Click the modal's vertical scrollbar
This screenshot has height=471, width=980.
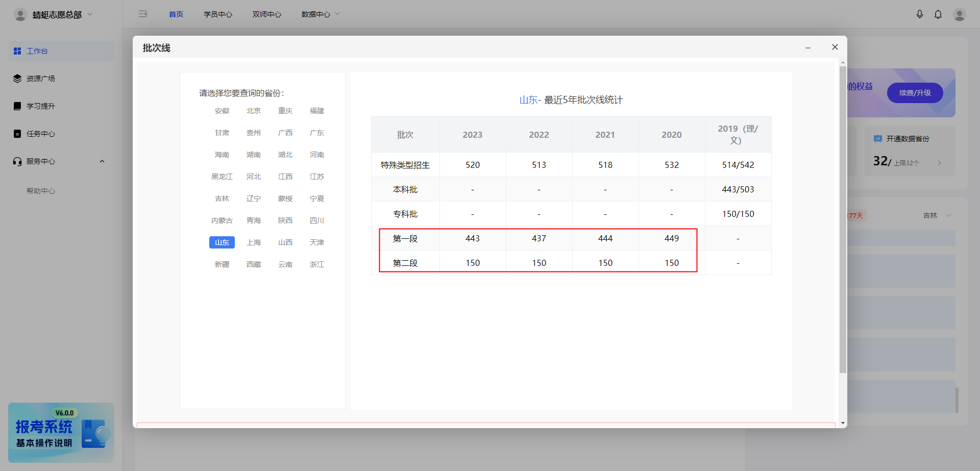842,230
